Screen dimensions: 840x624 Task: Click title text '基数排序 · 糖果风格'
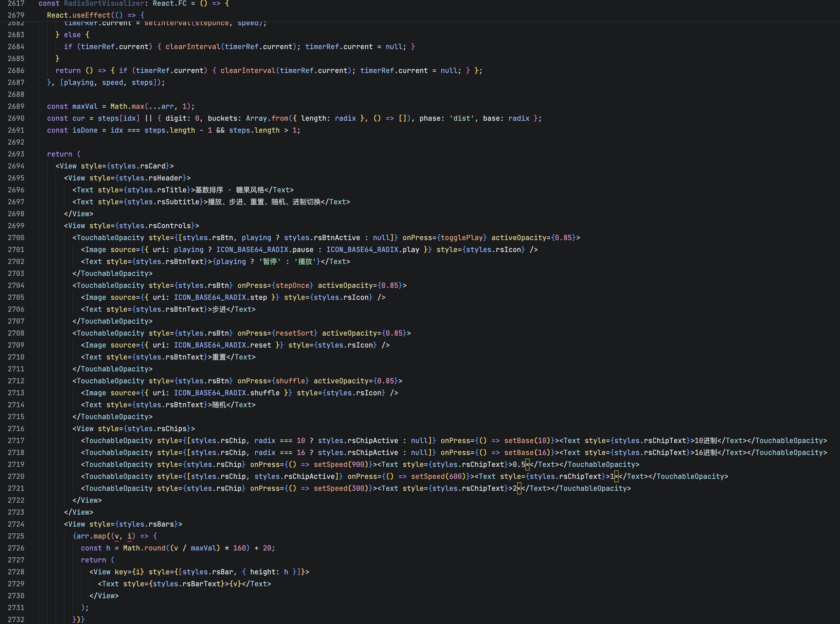point(229,190)
